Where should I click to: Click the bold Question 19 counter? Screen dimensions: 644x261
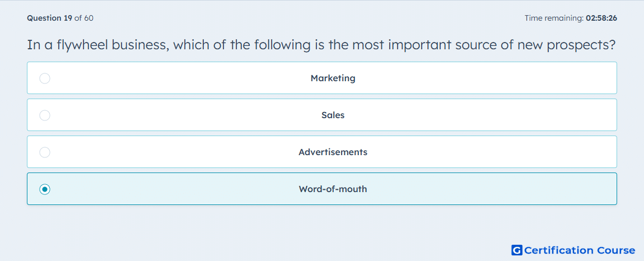[x=50, y=18]
